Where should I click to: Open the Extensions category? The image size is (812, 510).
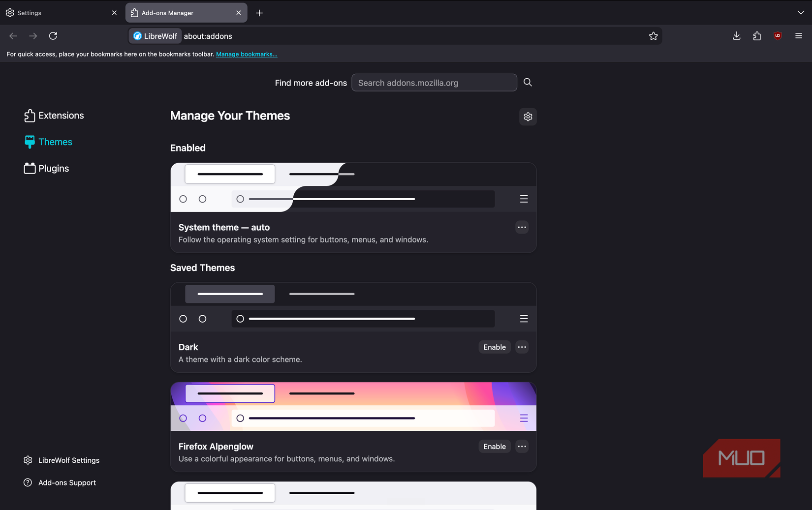pos(54,116)
